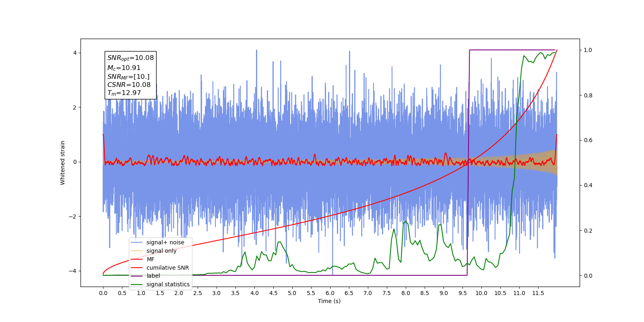Click the SNRMF=[10.] line in info box
This screenshot has width=644, height=322.
click(128, 76)
